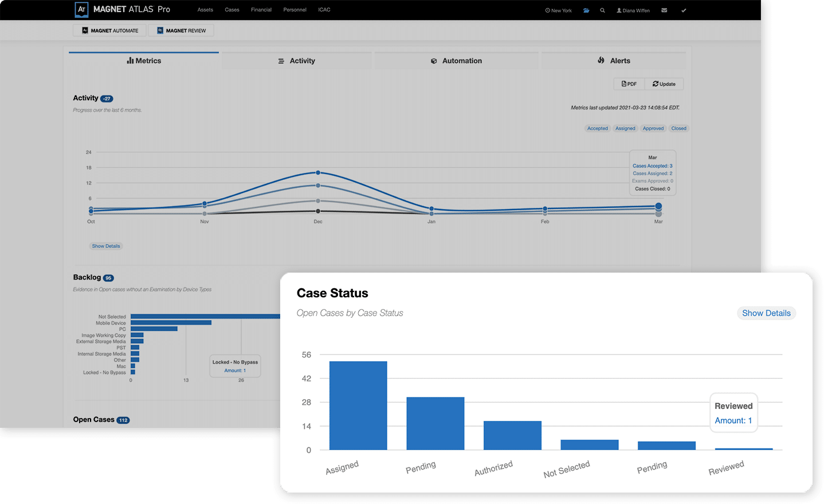
Task: Open Diana Wiffen user menu
Action: pos(633,10)
